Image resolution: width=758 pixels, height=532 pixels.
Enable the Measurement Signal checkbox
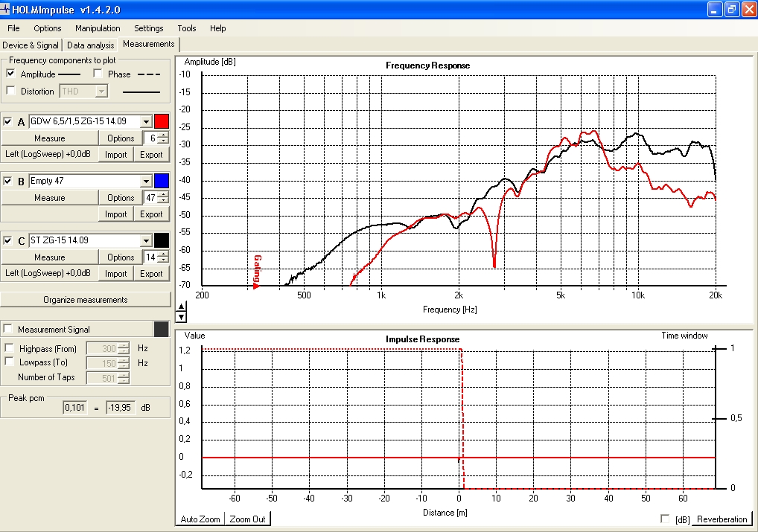click(x=7, y=329)
